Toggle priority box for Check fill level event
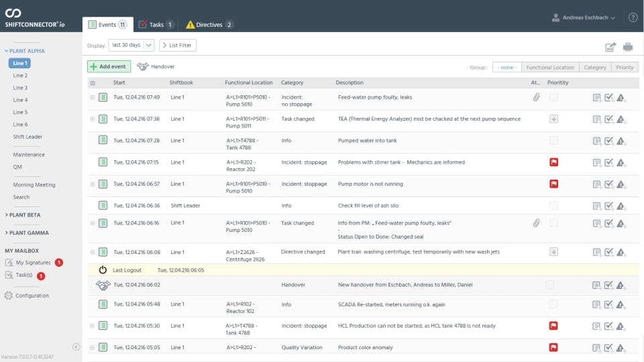This screenshot has width=644, height=362. (x=553, y=205)
